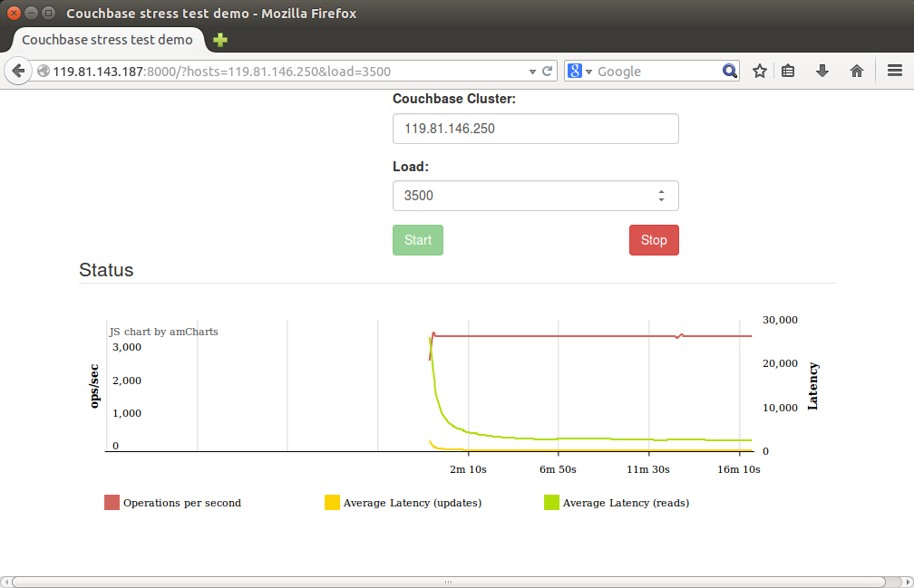Click the site identity globe icon
This screenshot has height=588, width=914.
44,71
